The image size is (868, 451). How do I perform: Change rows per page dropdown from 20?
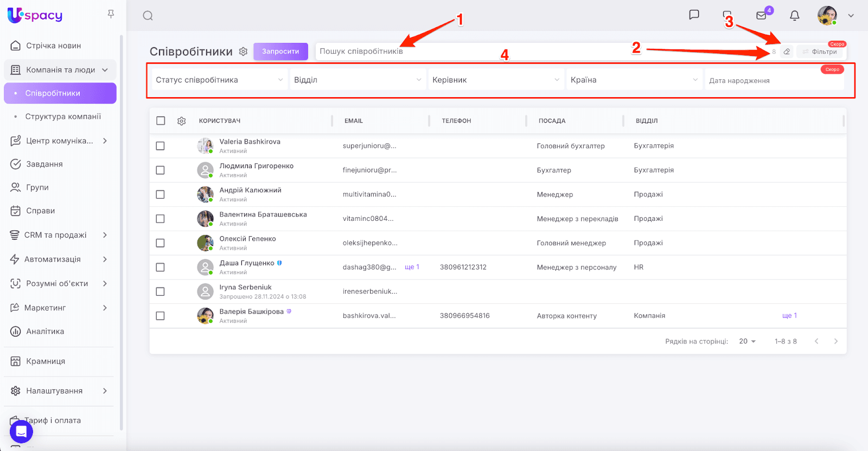747,341
